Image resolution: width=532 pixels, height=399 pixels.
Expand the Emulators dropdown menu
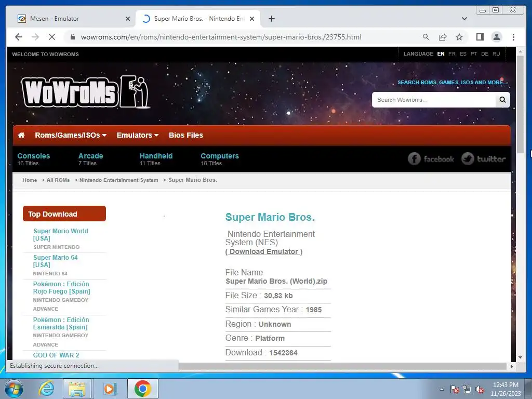pyautogui.click(x=137, y=135)
